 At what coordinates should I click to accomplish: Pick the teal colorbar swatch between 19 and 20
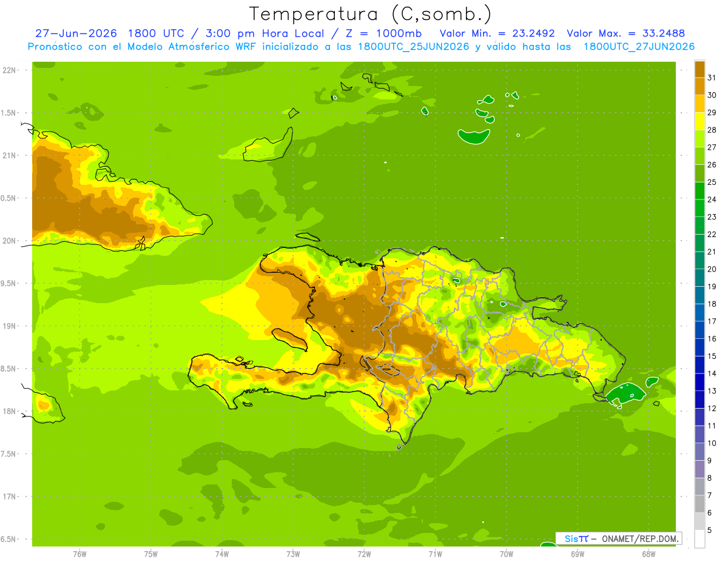[x=699, y=278]
